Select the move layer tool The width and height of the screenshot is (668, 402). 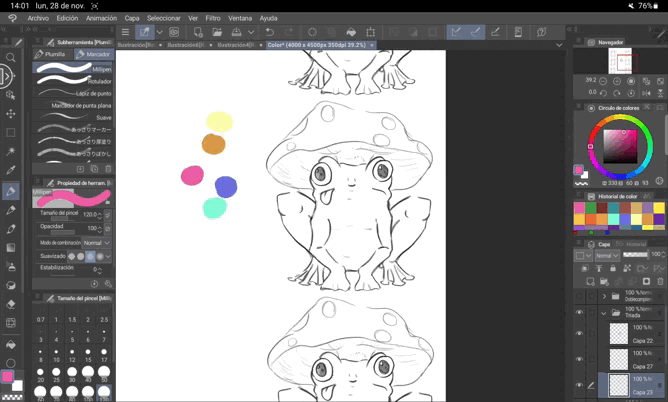tap(11, 114)
